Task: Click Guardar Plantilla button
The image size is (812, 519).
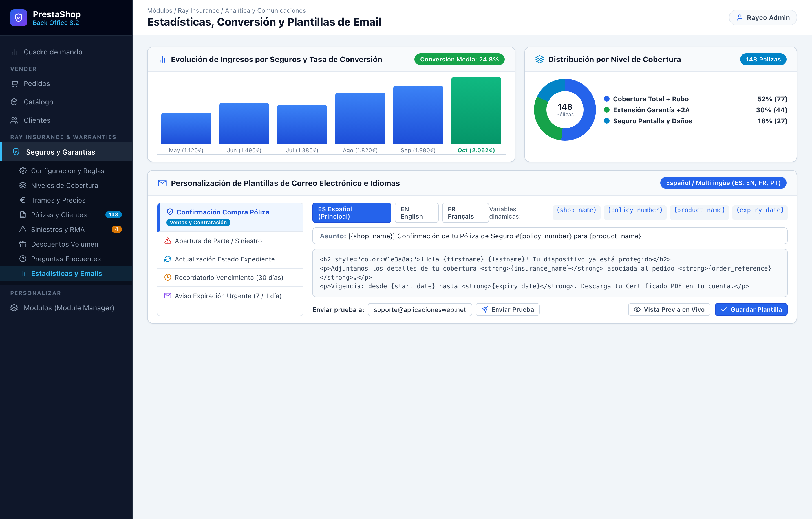Action: click(x=751, y=309)
